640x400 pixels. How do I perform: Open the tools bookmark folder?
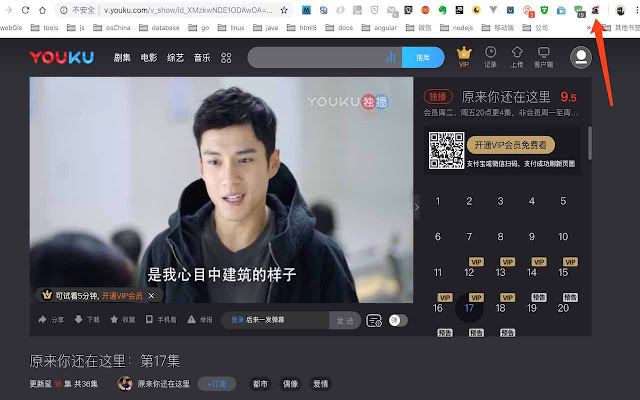44,28
